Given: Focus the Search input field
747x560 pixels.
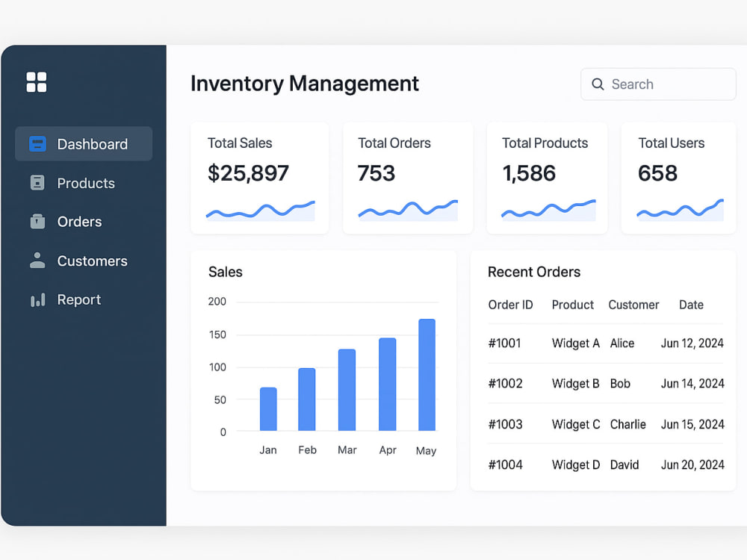Looking at the screenshot, I should (658, 84).
